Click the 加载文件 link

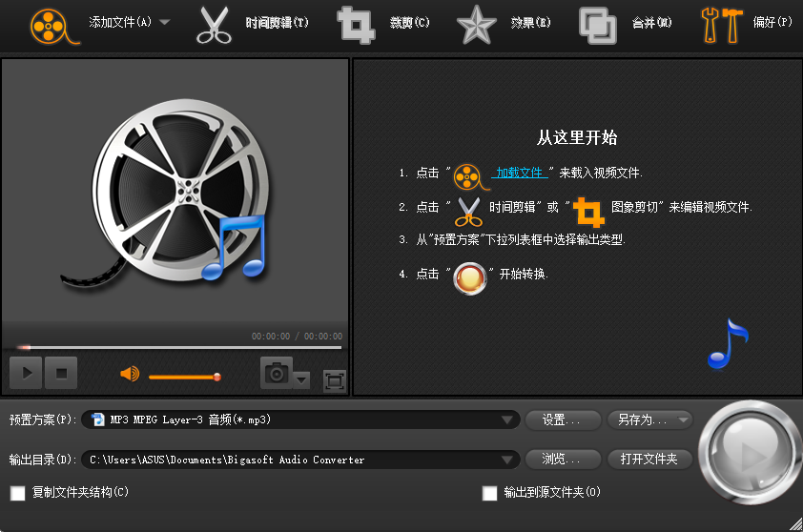point(520,173)
